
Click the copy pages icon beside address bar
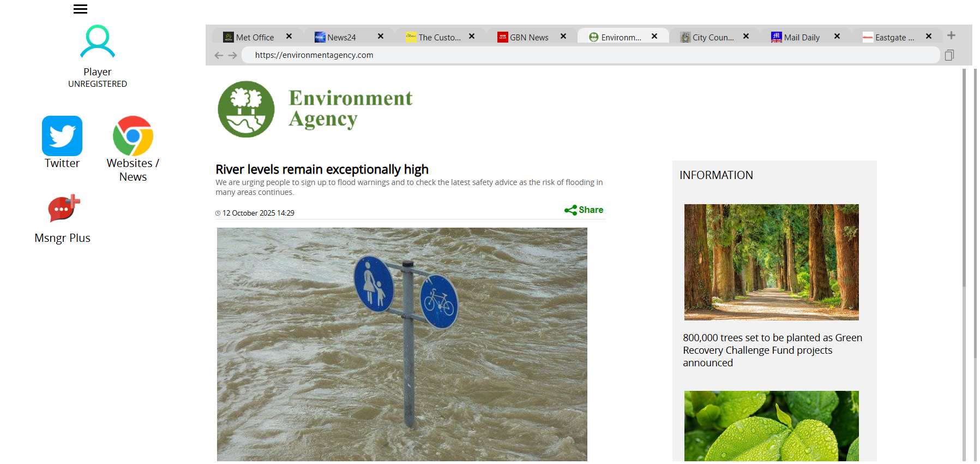(x=949, y=55)
